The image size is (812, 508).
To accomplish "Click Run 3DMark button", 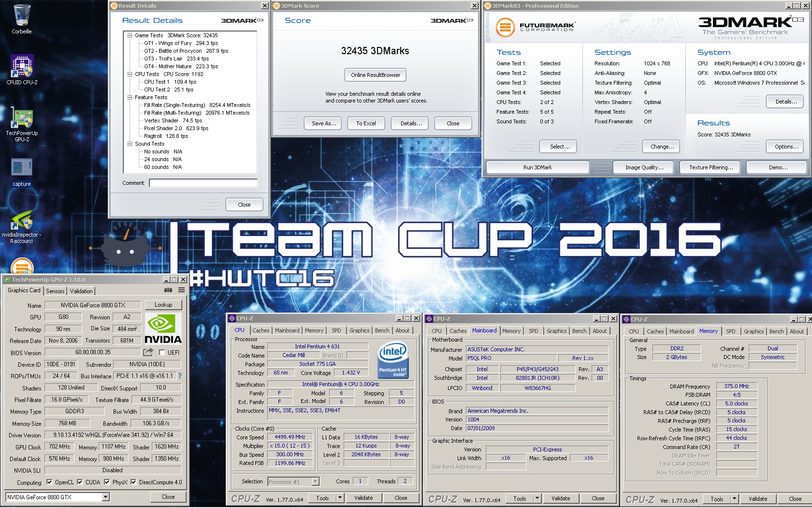I will [x=537, y=167].
